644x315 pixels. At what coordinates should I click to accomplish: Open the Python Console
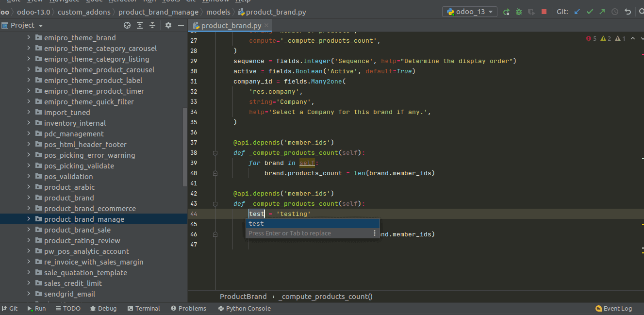tap(245, 308)
